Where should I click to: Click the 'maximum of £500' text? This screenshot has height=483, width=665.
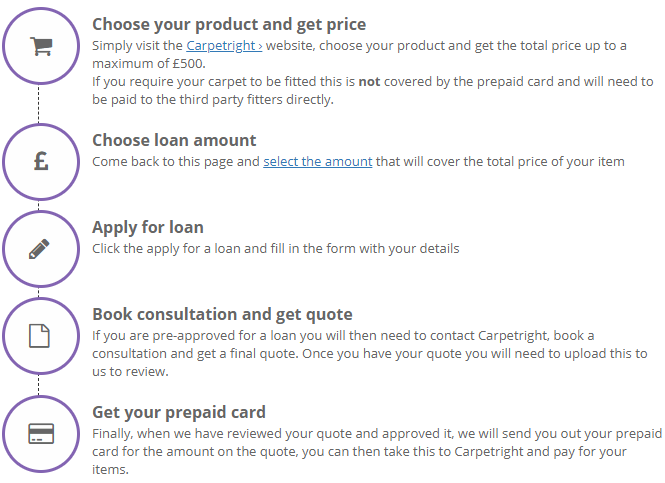pos(148,64)
